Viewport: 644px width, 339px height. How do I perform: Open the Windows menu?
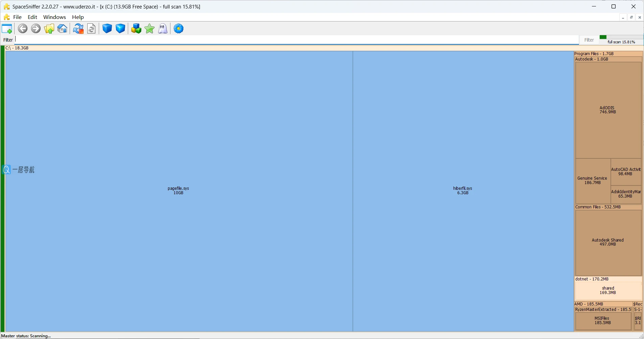(x=54, y=17)
